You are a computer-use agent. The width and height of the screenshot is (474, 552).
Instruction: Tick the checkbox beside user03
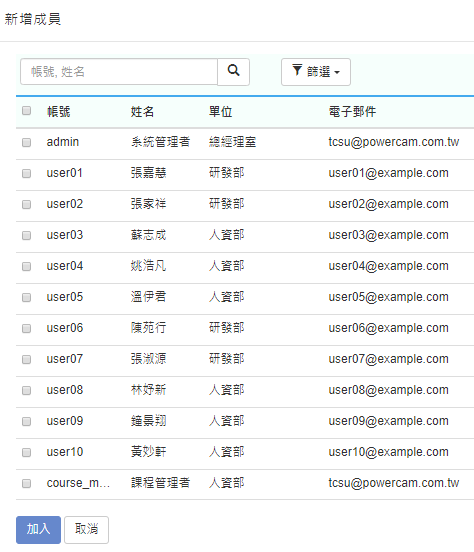coord(26,235)
